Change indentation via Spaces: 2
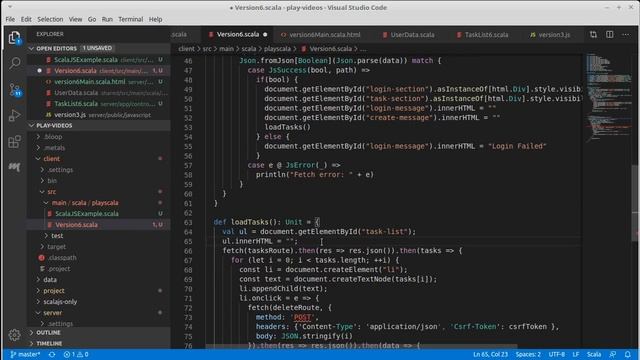Viewport: 640px width, 360px height. tap(528, 354)
